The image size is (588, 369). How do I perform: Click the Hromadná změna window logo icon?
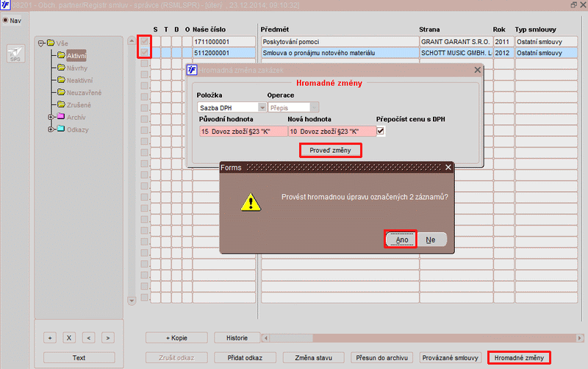point(192,70)
